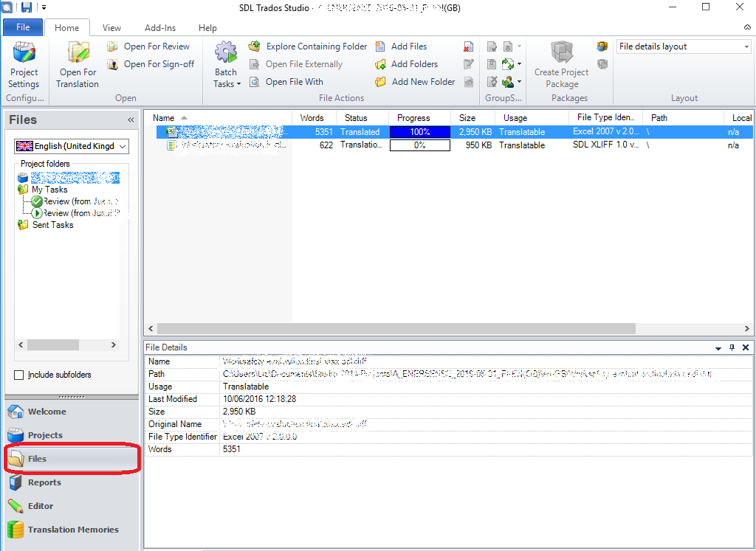Screen dimensions: 756x551
Task: Click the Open For Translation icon
Action: point(78,55)
